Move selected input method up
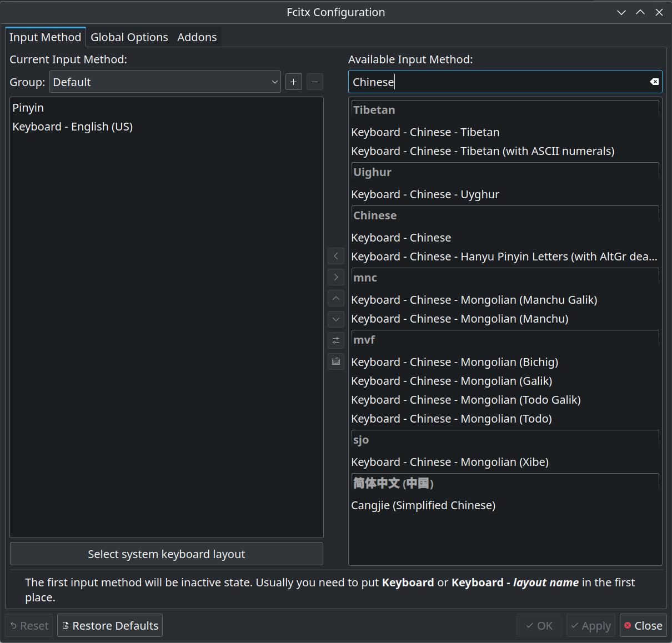 tap(336, 298)
